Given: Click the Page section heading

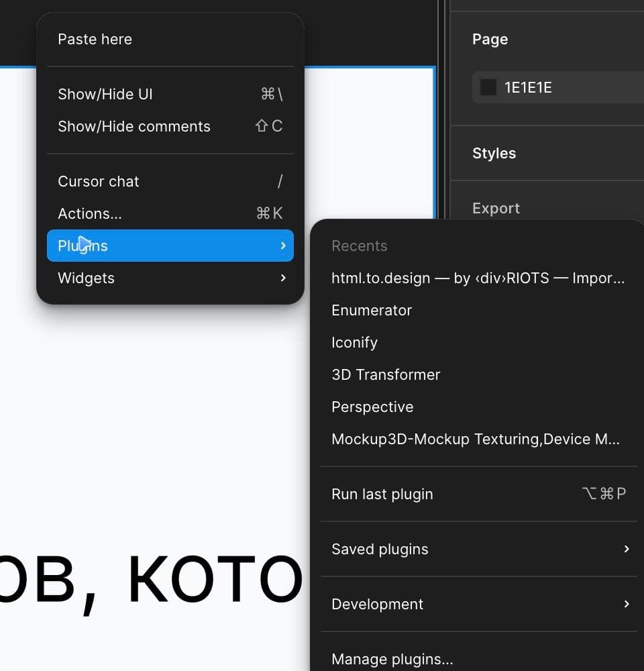Looking at the screenshot, I should [490, 40].
